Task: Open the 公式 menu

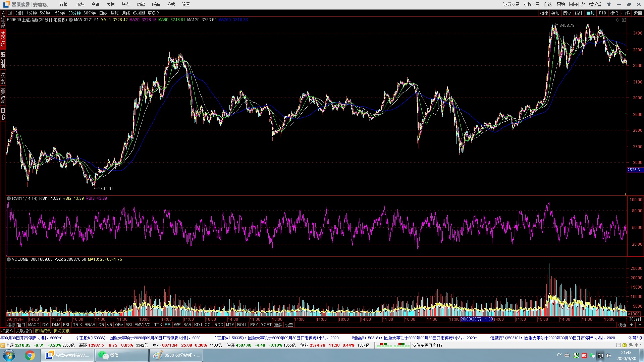Action: point(171,4)
